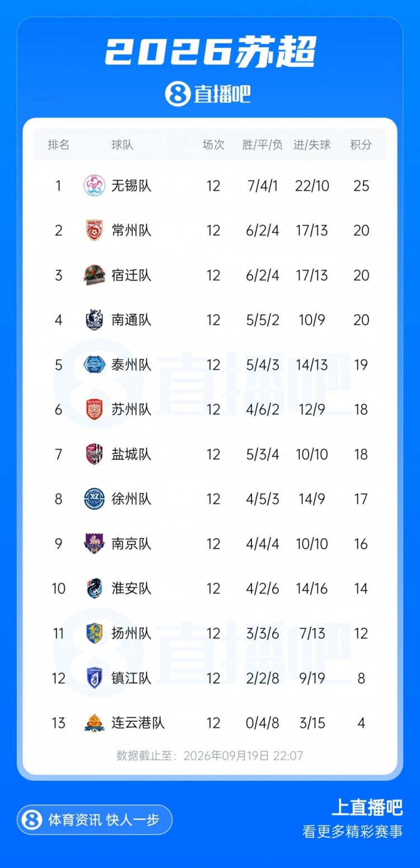Select the 徐州队 circular logo
The image size is (420, 868).
tap(94, 499)
